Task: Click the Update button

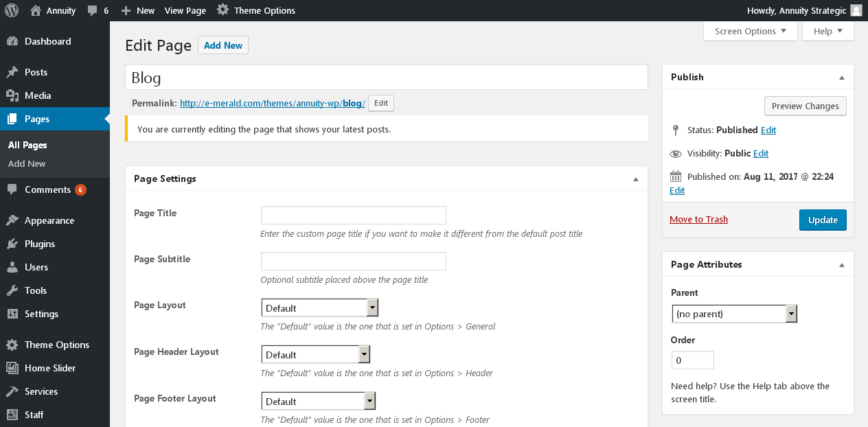Action: click(x=823, y=220)
